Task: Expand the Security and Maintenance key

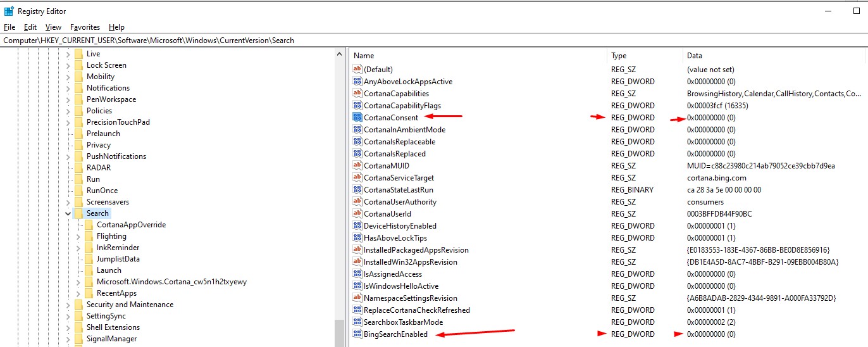Action: click(x=68, y=305)
